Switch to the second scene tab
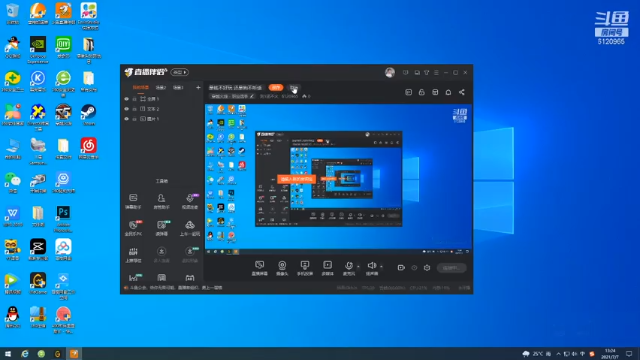This screenshot has width=640, height=360. [161, 87]
